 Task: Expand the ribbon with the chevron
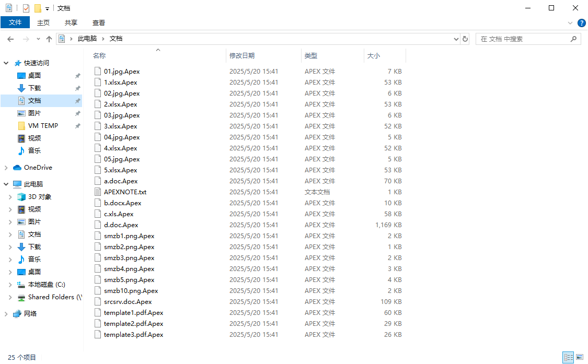click(x=570, y=23)
